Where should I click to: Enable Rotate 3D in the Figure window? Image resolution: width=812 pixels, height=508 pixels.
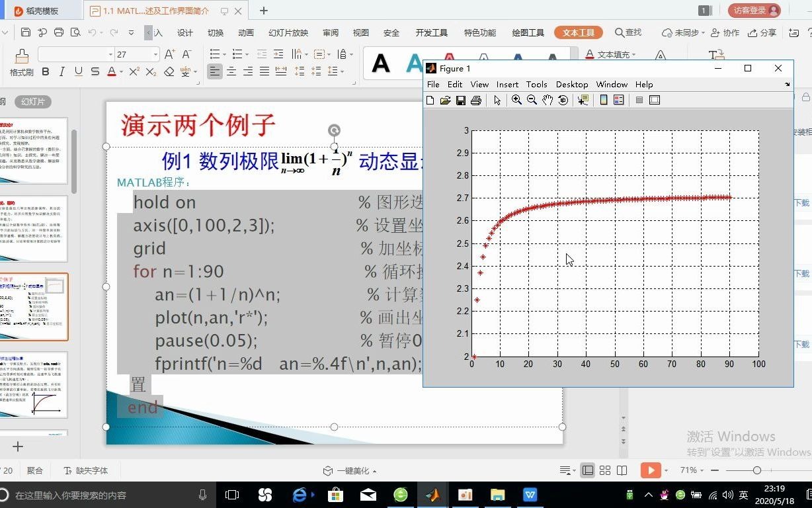tap(563, 100)
